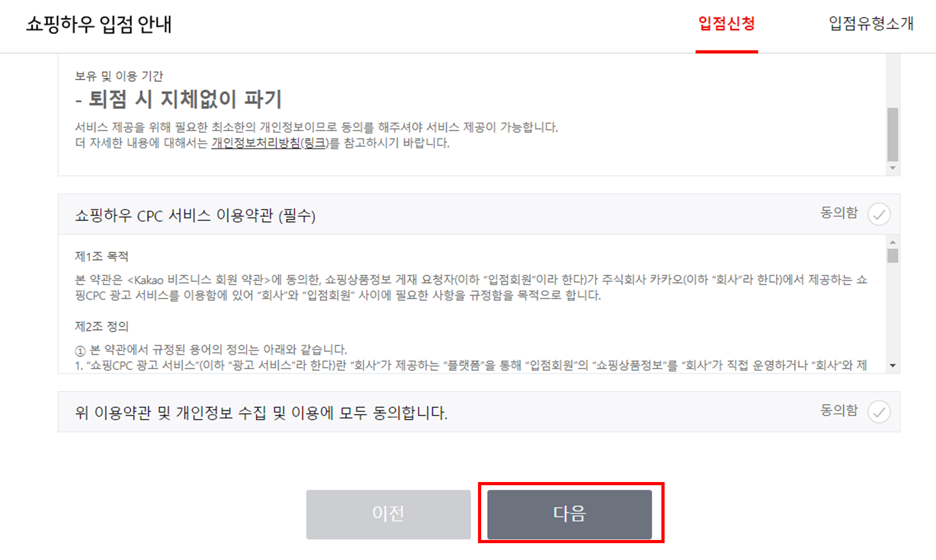
Task: Check the agree-to-all terms circle
Action: point(879,412)
